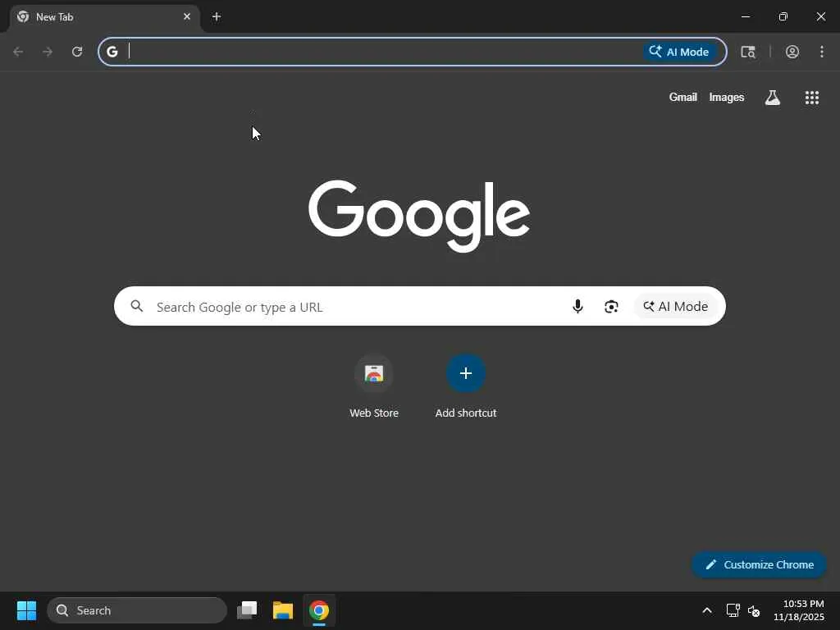Click the Google logo
This screenshot has width=840, height=630.
point(419,216)
